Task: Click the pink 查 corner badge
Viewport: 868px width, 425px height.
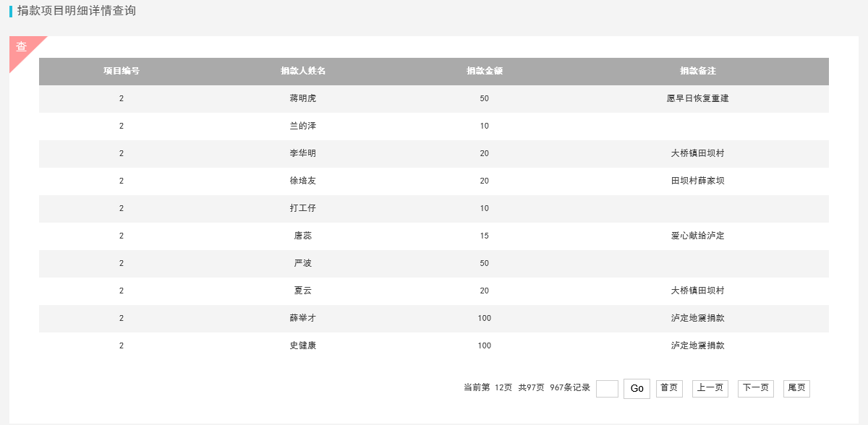Action: 22,48
